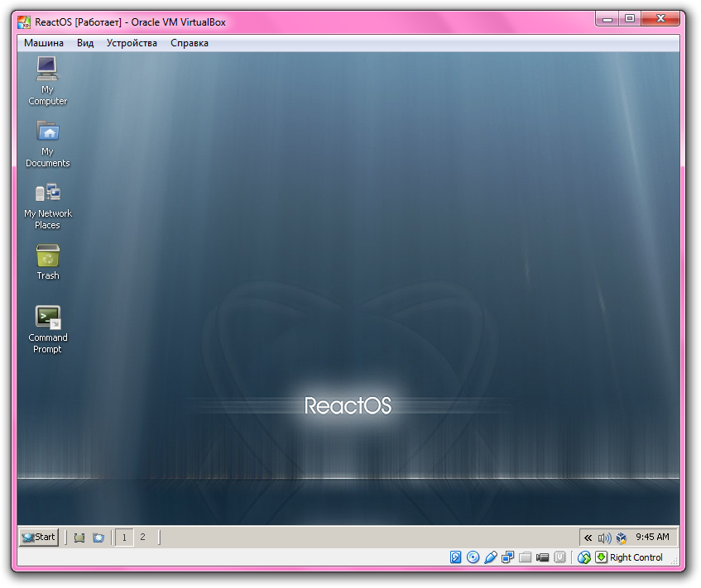The image size is (701, 588).
Task: Switch to virtual desktop 1
Action: [x=124, y=537]
